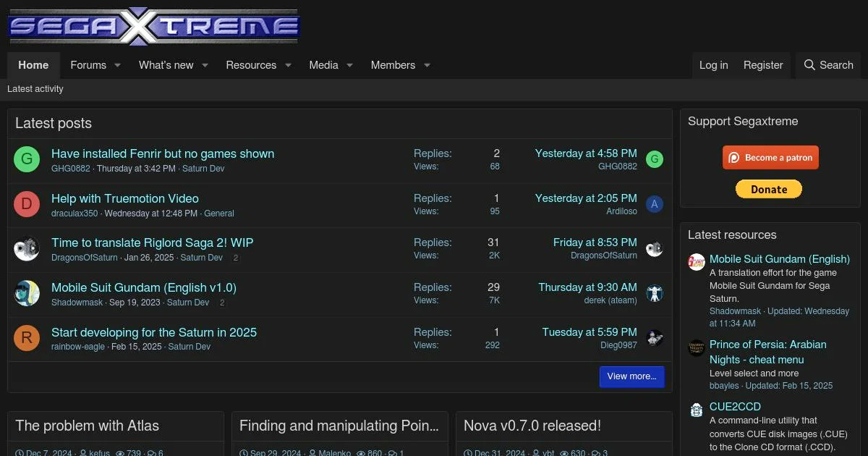
Task: Click the Register link
Action: coord(763,65)
